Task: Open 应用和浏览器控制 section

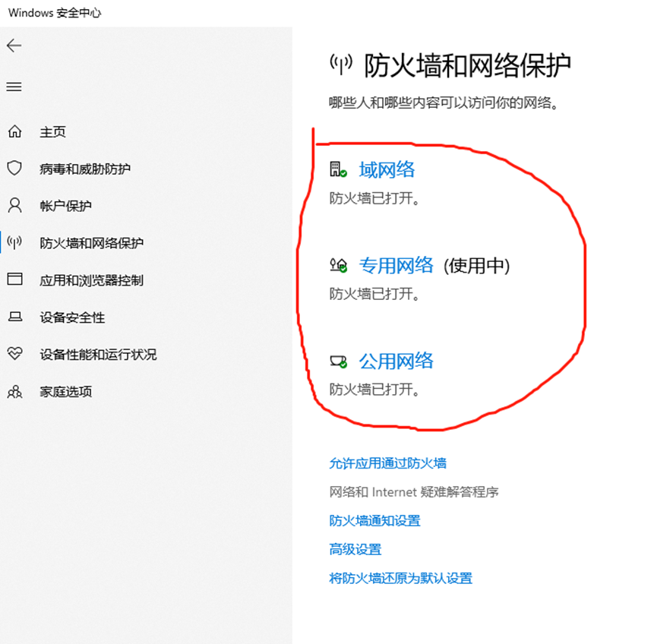Action: pos(92,280)
